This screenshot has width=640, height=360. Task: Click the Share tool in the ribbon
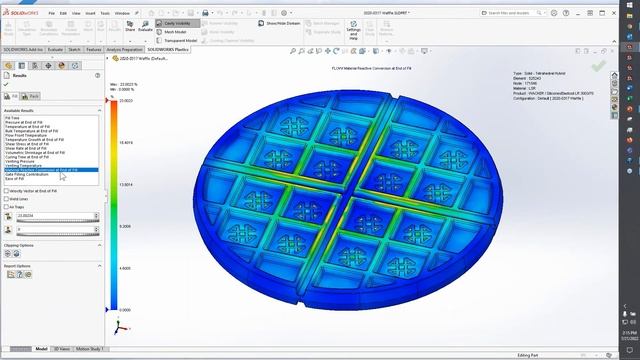point(130,26)
